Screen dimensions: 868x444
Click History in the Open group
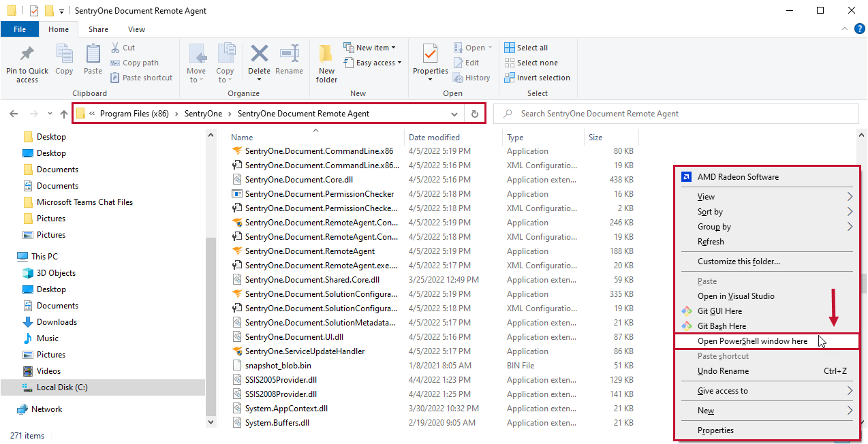(471, 78)
